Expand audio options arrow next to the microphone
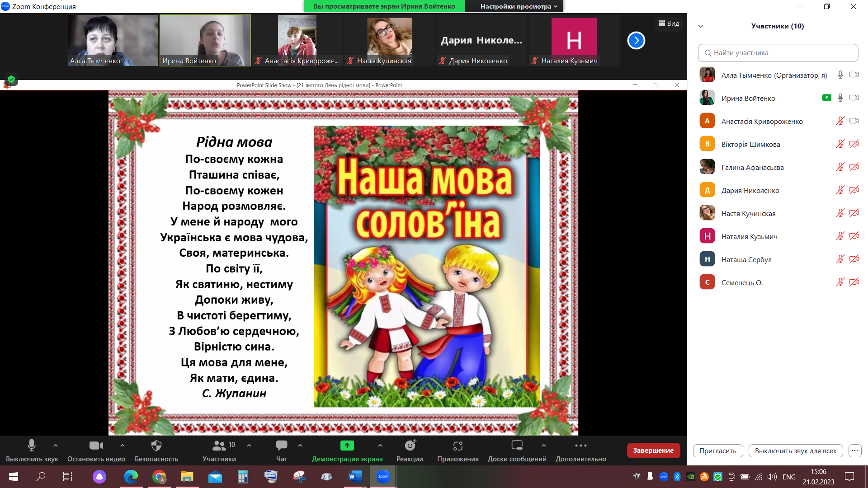The width and height of the screenshot is (868, 488). point(56,446)
